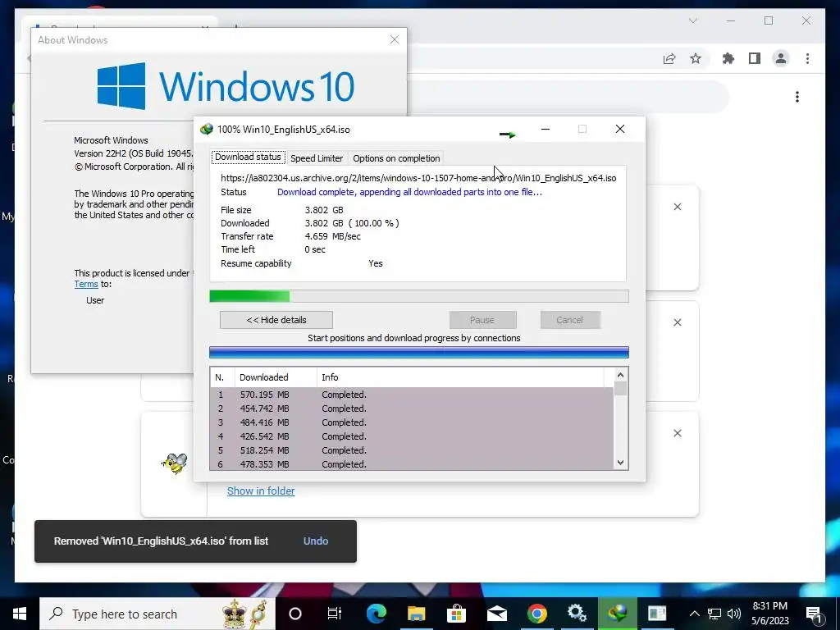840x630 pixels.
Task: Open the Chrome profile avatar icon
Action: [x=781, y=58]
